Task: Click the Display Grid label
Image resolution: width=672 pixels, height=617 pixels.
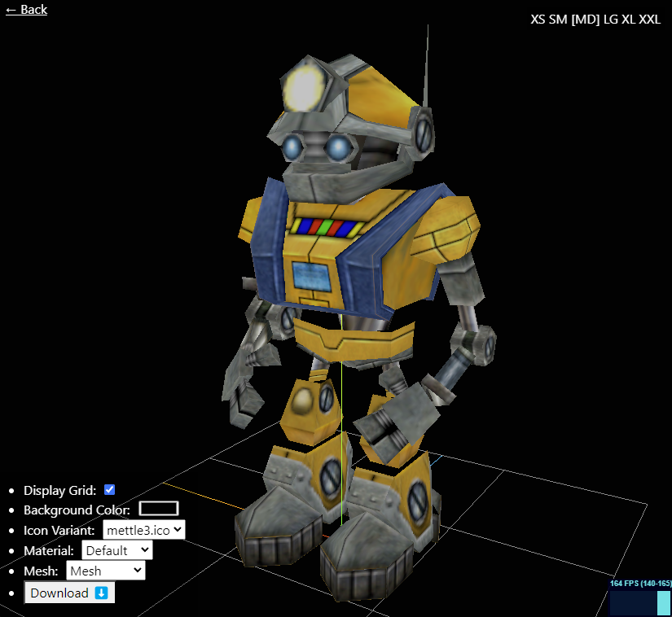Action: coord(60,490)
